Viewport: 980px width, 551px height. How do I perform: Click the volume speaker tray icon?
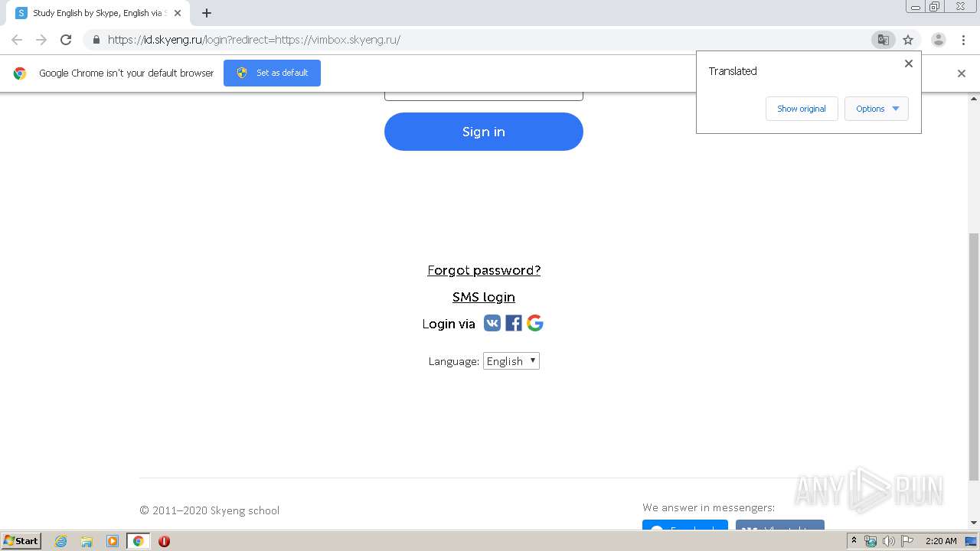point(889,541)
